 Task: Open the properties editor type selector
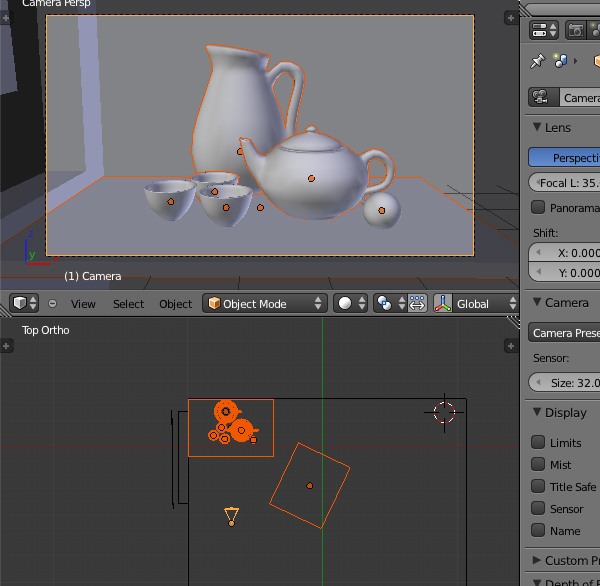pyautogui.click(x=544, y=30)
